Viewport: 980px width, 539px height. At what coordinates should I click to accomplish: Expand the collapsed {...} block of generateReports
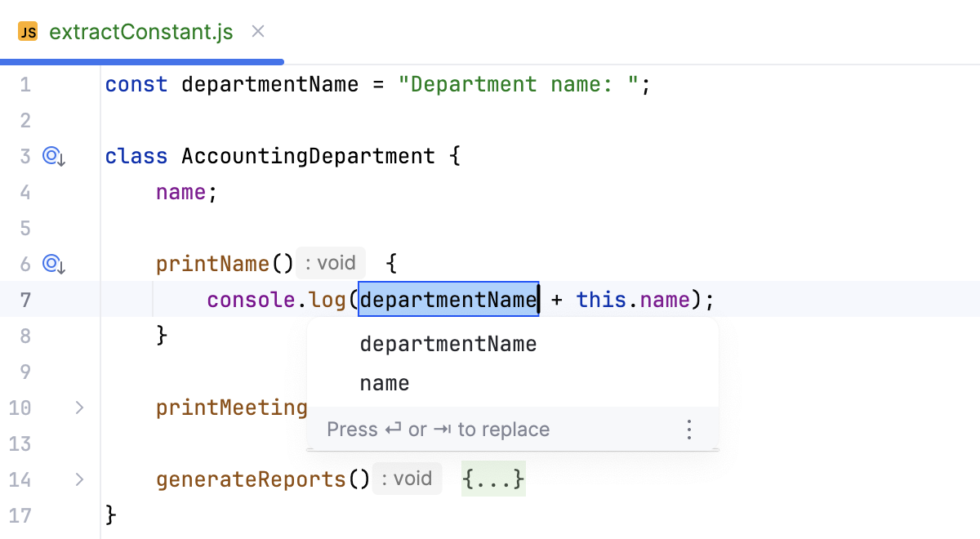click(492, 479)
